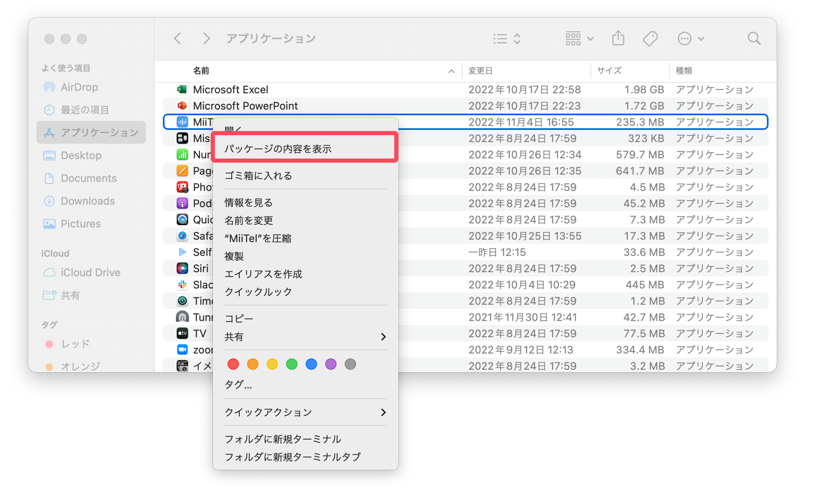Screen dimensions: 822x504
Task: Expand the 共有 submenu
Action: pyautogui.click(x=305, y=337)
